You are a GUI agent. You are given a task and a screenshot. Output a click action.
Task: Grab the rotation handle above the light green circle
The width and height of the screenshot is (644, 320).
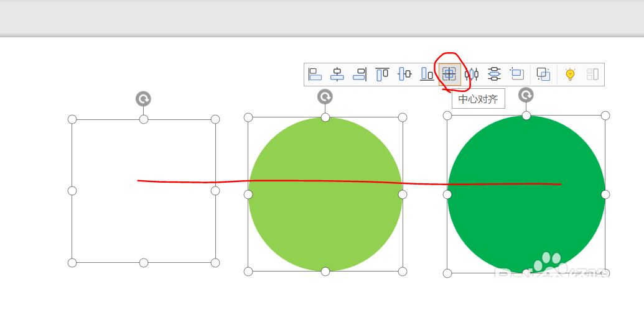[325, 97]
